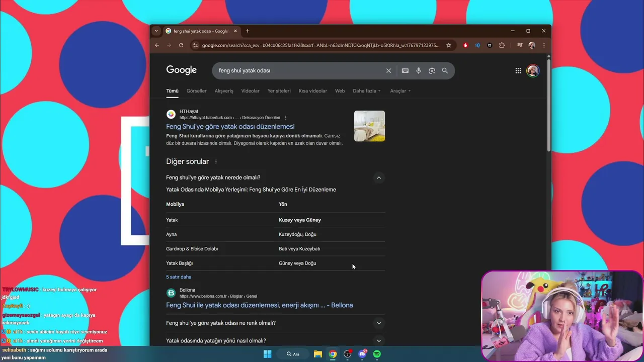
Task: Expand the Daha fazla dropdown
Action: pyautogui.click(x=367, y=91)
